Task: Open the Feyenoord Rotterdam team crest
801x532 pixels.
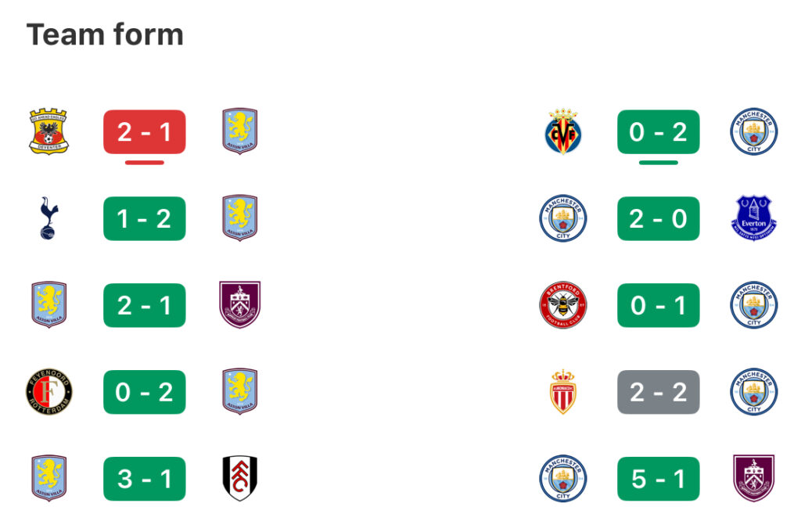Action: pos(48,391)
